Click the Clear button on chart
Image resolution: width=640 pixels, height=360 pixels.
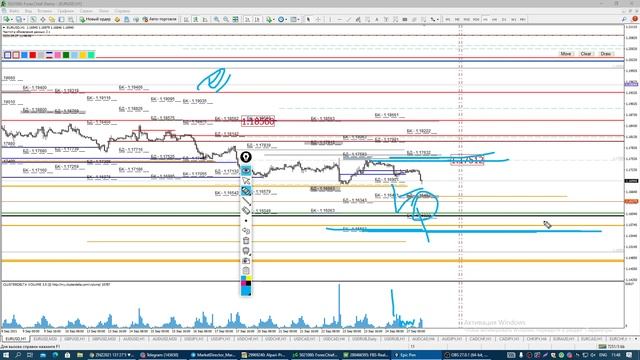(x=586, y=53)
